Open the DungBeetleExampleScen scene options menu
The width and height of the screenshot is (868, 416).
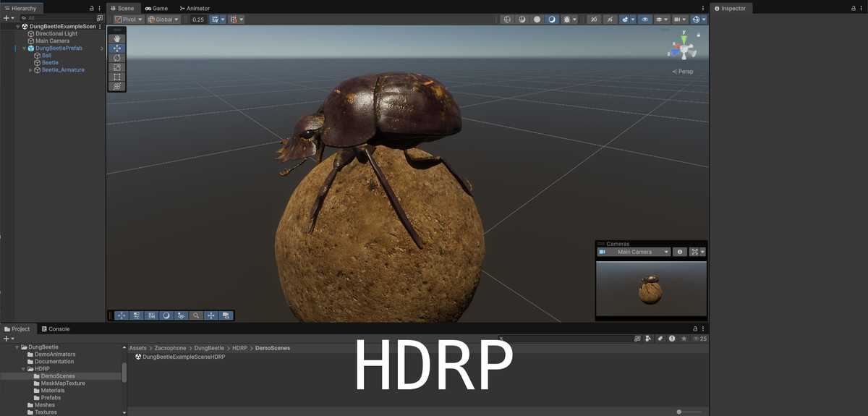100,27
